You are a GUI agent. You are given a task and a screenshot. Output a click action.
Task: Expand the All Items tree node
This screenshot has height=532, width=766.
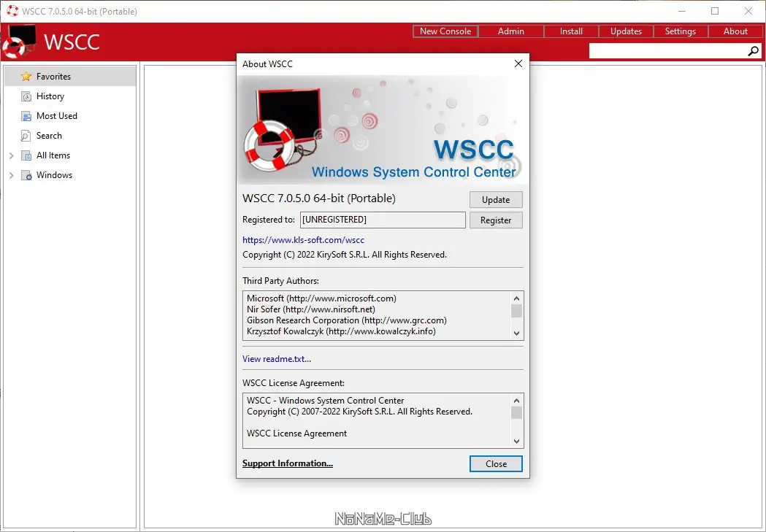(10, 155)
